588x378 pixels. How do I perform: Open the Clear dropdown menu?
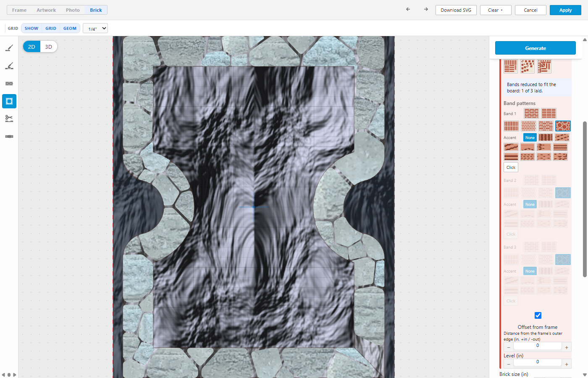point(496,10)
